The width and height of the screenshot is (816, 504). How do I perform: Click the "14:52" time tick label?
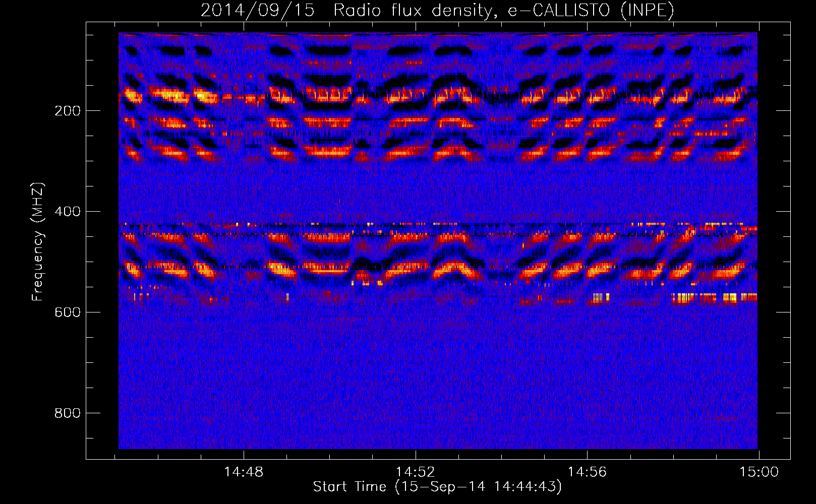pyautogui.click(x=415, y=472)
